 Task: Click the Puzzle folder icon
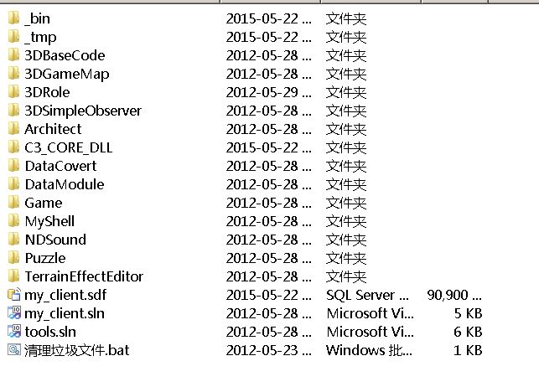(x=13, y=258)
